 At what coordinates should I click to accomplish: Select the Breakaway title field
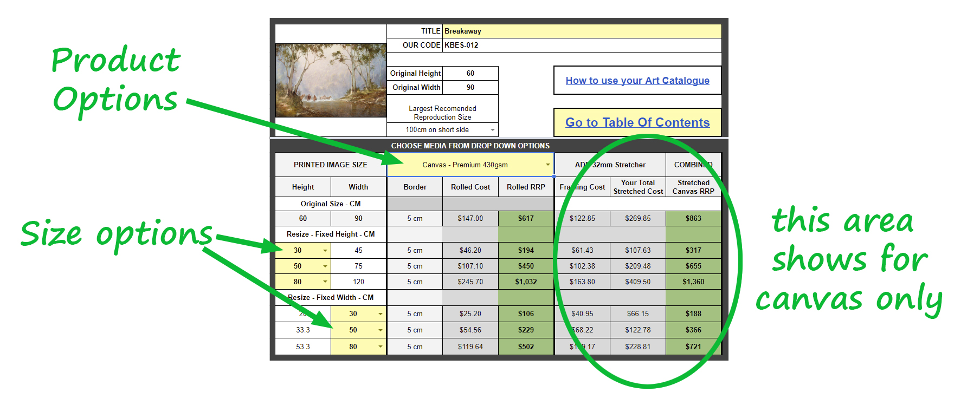tap(582, 31)
